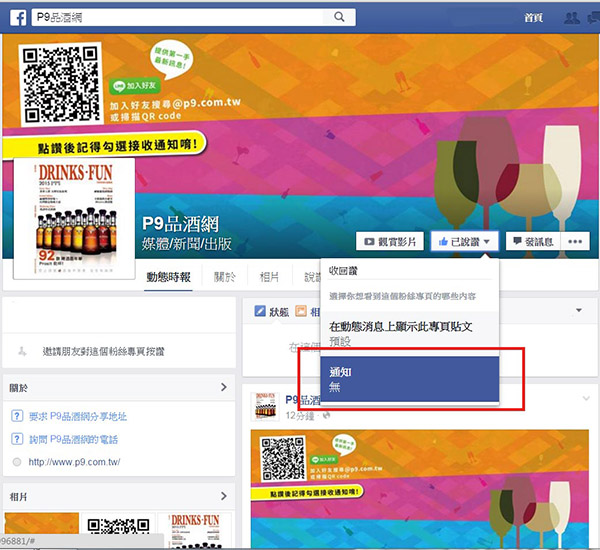Screen dimensions: 600x550
Task: Click the 12分鐘 post timestamp
Action: click(300, 416)
